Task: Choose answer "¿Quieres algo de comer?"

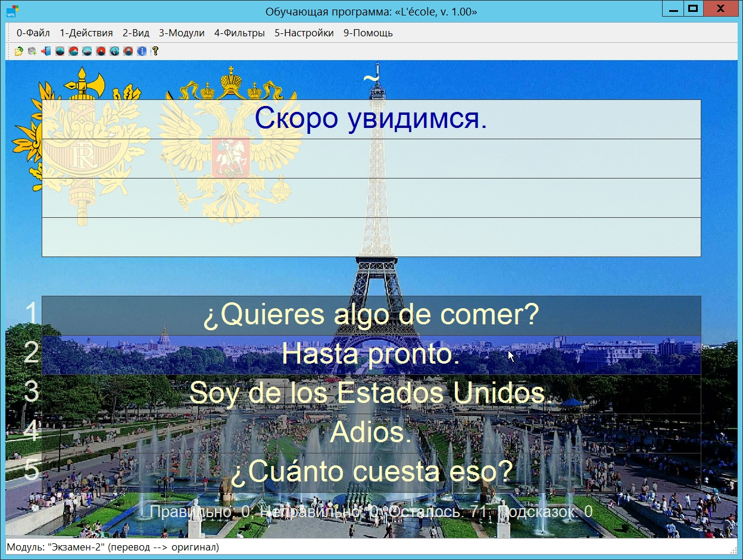Action: [x=371, y=315]
